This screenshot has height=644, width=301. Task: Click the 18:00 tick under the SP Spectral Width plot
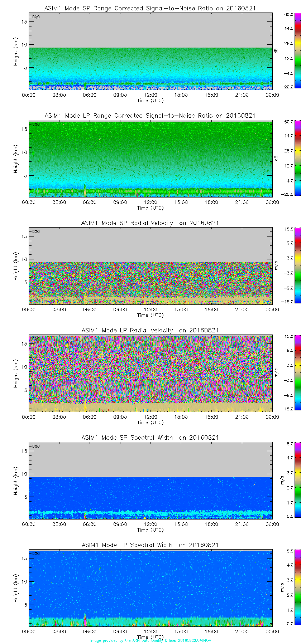point(211,524)
